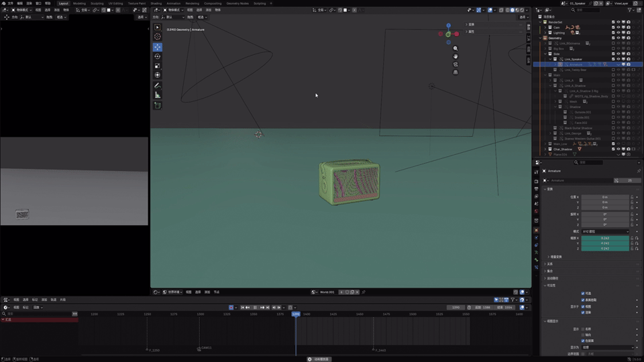Toggle the auto-keying record button
This screenshot has height=362, width=644.
(231, 308)
